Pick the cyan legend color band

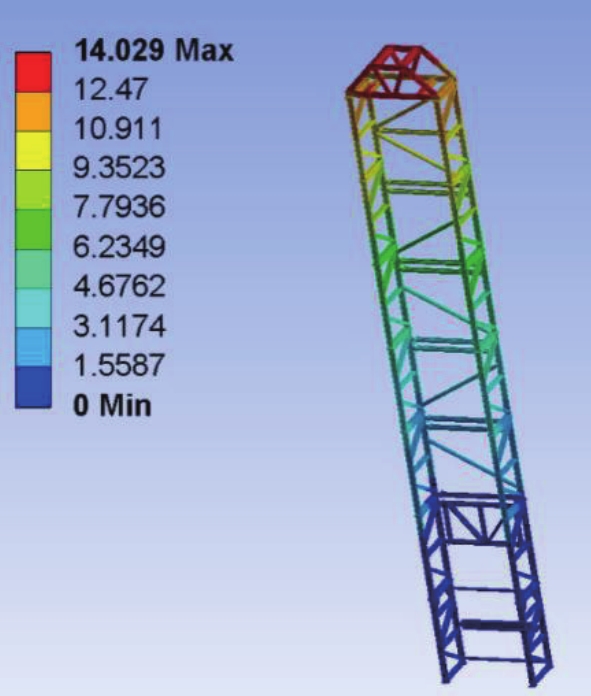pos(33,308)
